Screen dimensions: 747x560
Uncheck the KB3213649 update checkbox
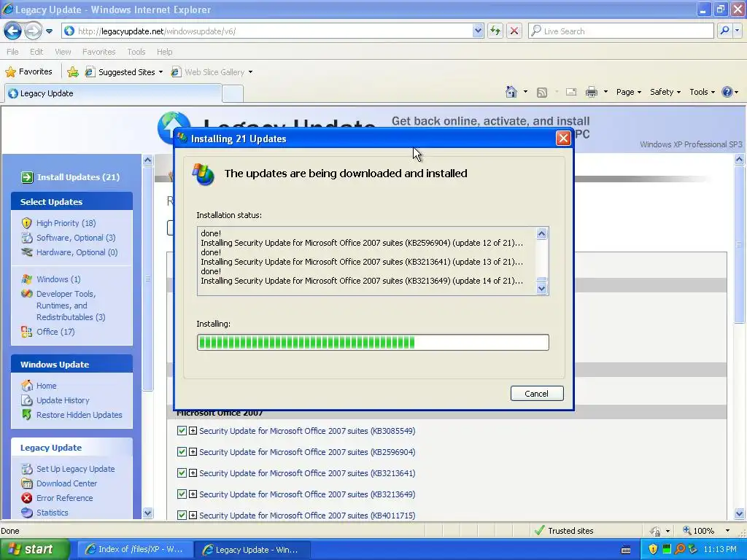pyautogui.click(x=182, y=494)
